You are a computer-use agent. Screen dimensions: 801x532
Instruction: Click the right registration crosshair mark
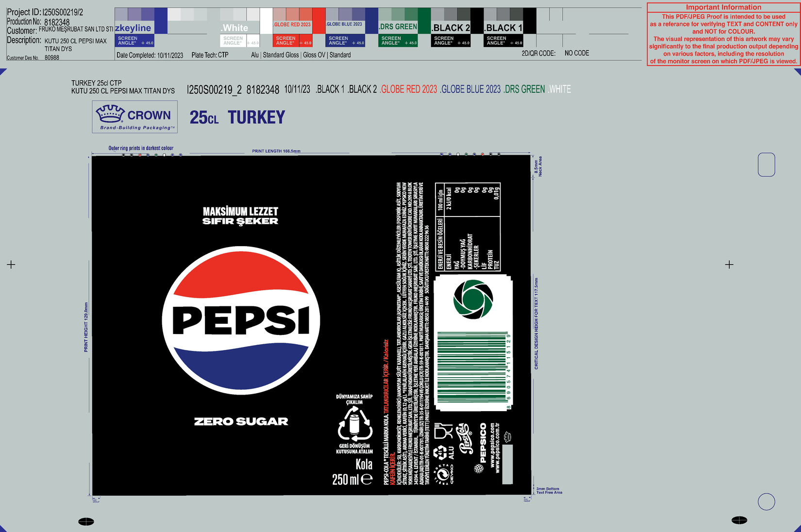click(x=729, y=265)
